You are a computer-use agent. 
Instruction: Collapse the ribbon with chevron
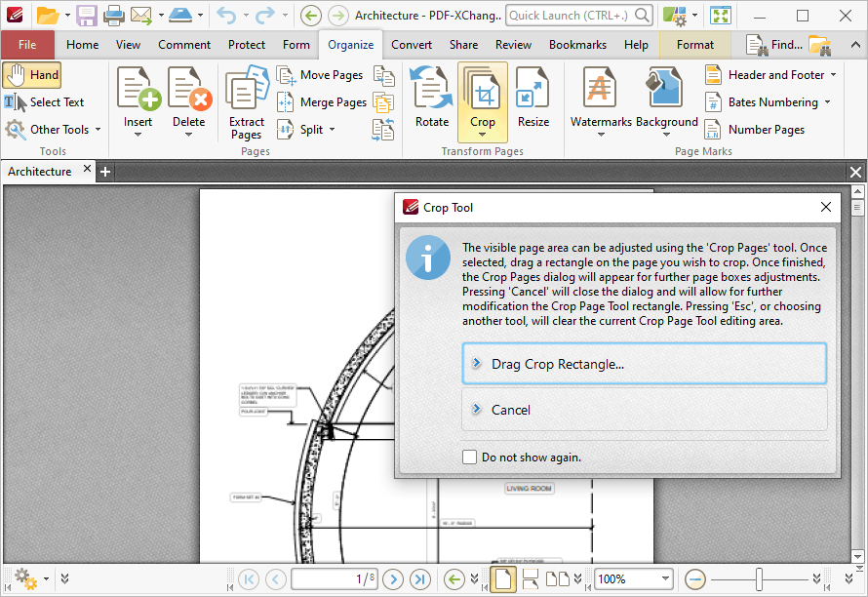855,45
